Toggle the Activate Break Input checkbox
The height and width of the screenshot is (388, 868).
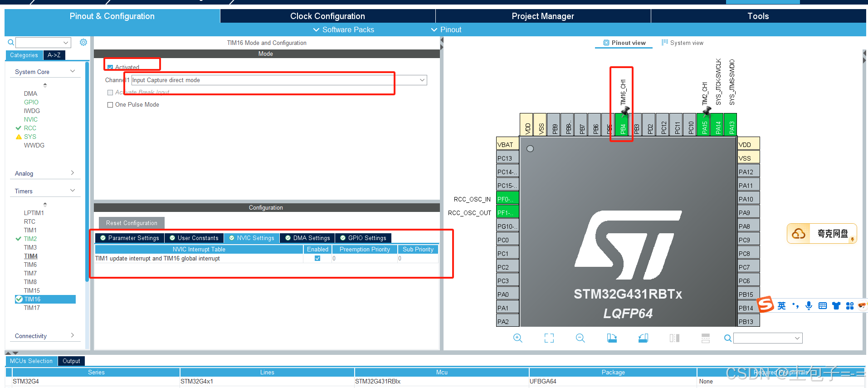coord(110,92)
